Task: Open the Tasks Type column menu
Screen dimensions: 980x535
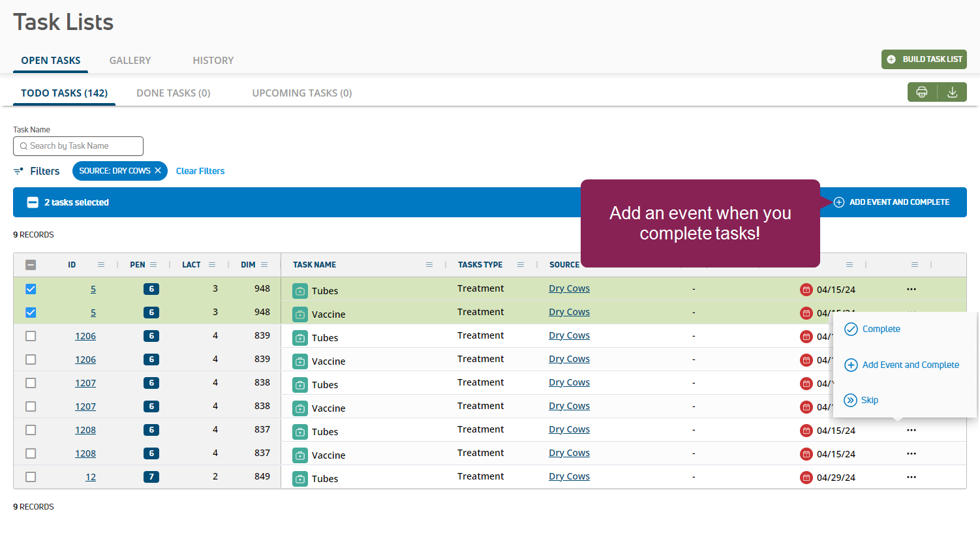Action: 521,265
